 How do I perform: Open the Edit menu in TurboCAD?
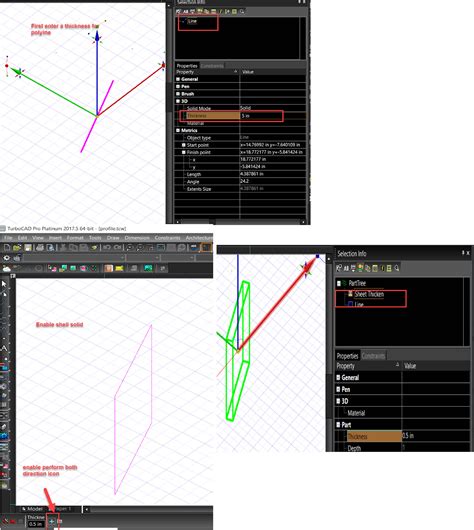(22, 238)
